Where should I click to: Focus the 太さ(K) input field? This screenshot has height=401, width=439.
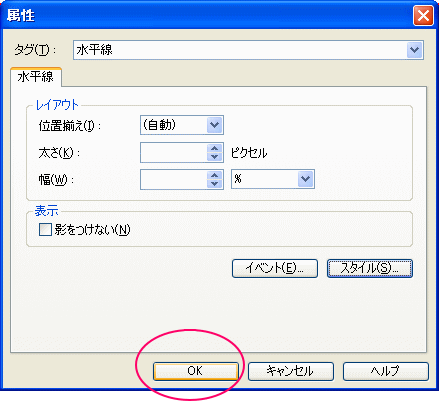174,153
